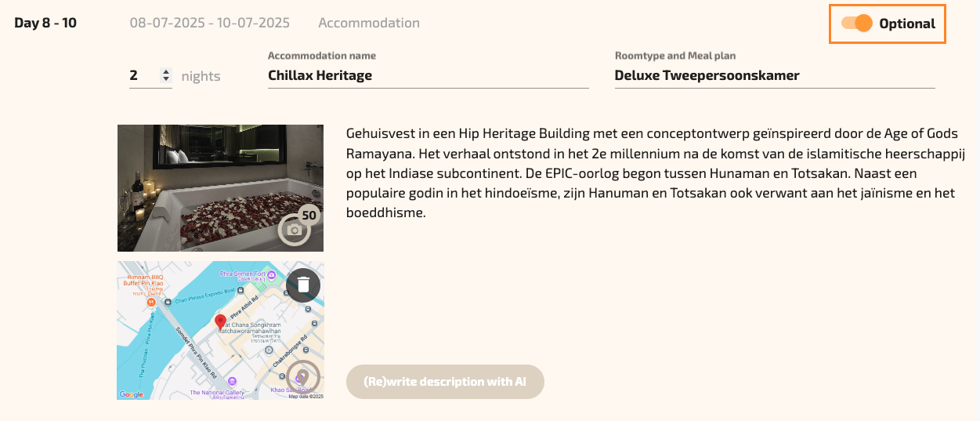The height and width of the screenshot is (421, 980).
Task: Open the bathtub photo thumbnail
Action: pyautogui.click(x=220, y=188)
